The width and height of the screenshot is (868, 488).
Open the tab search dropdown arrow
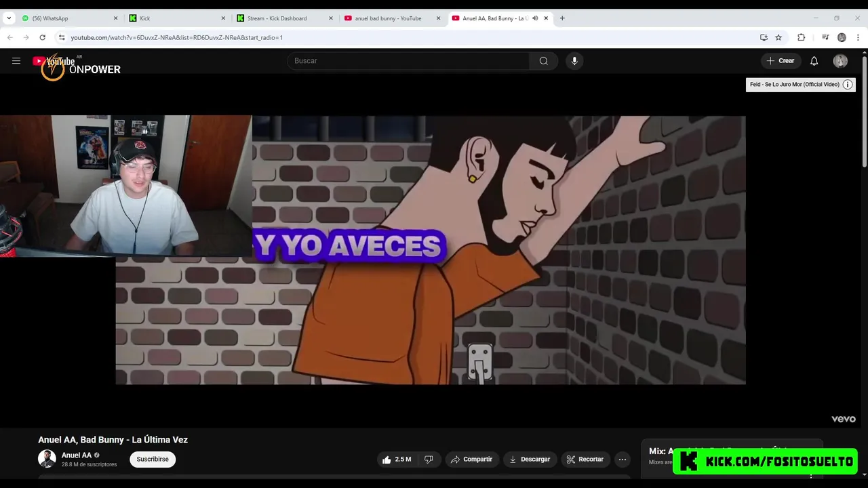tap(9, 18)
